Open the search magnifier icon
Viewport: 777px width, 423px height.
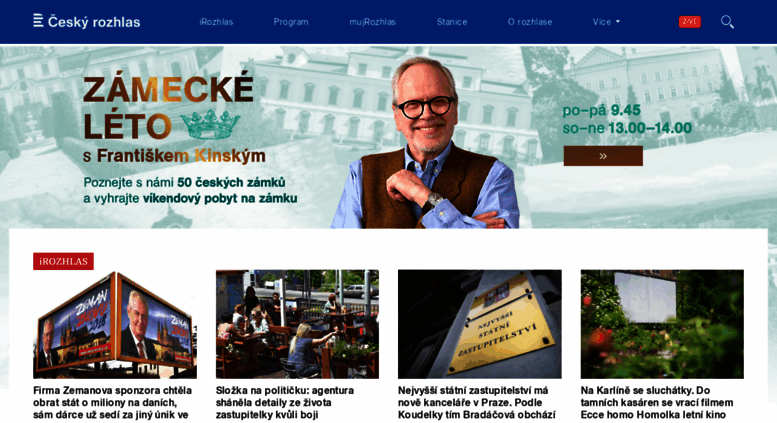[727, 22]
